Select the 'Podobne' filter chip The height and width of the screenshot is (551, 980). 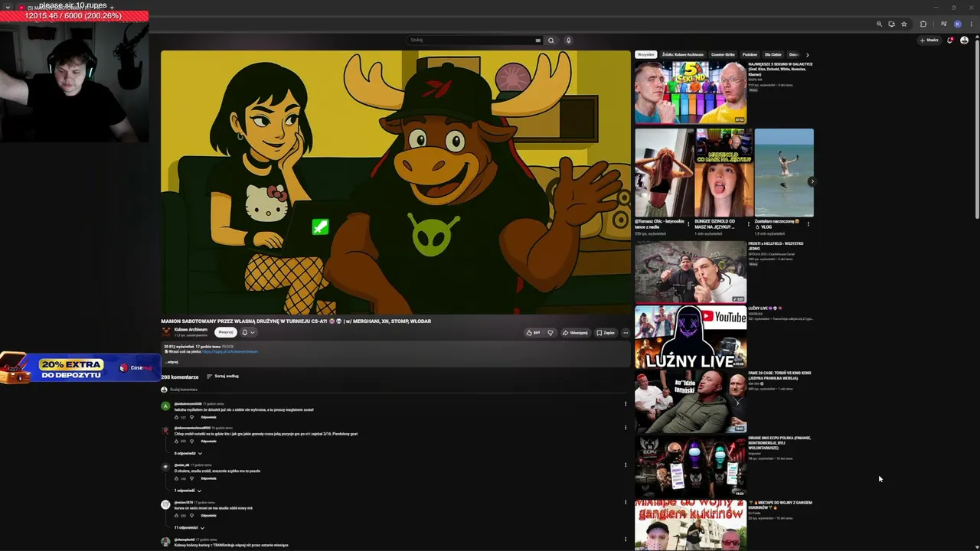click(750, 55)
